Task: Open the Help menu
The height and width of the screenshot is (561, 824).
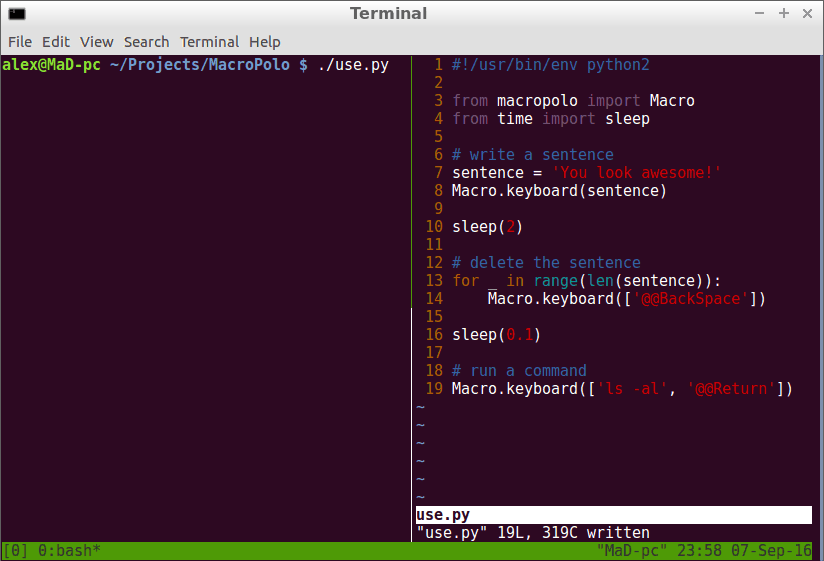Action: coord(264,42)
